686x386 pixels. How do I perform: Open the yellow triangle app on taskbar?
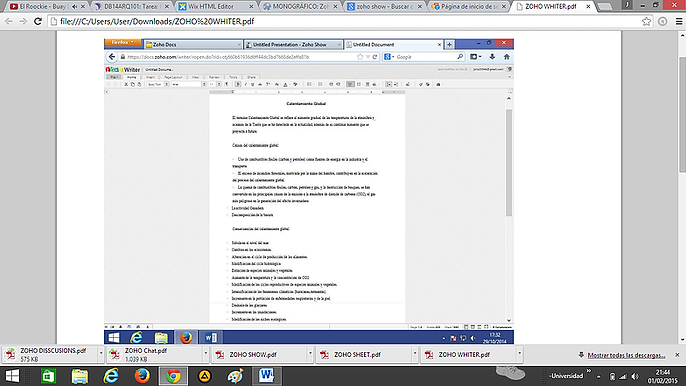tap(204, 376)
